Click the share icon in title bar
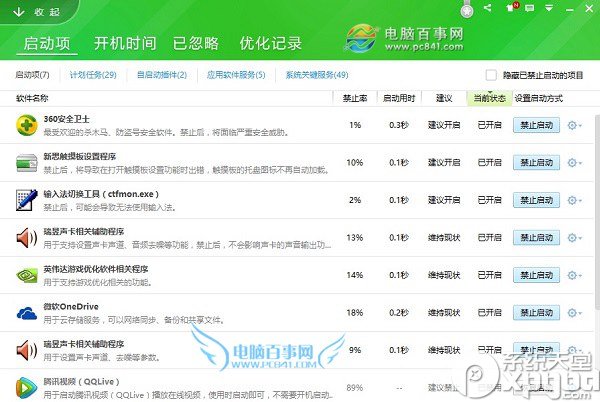The image size is (600, 402). point(488,8)
